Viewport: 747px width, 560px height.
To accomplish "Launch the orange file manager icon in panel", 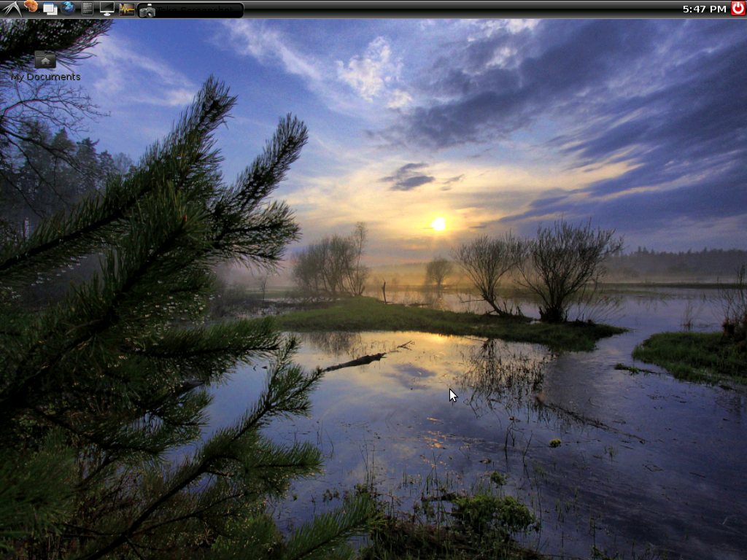I will click(x=31, y=7).
